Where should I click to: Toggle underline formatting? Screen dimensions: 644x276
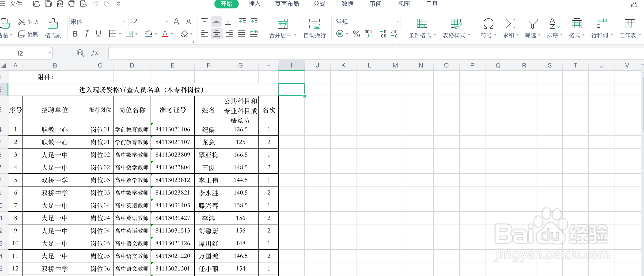tap(98, 34)
